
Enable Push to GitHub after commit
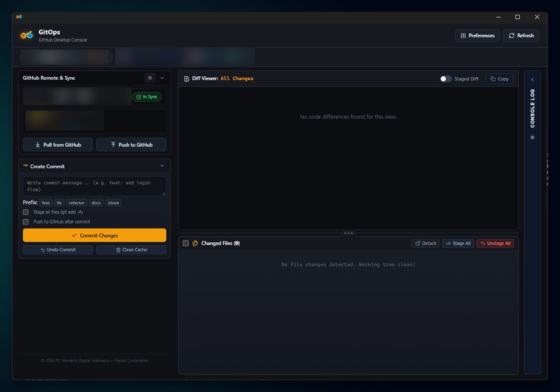[x=26, y=222]
